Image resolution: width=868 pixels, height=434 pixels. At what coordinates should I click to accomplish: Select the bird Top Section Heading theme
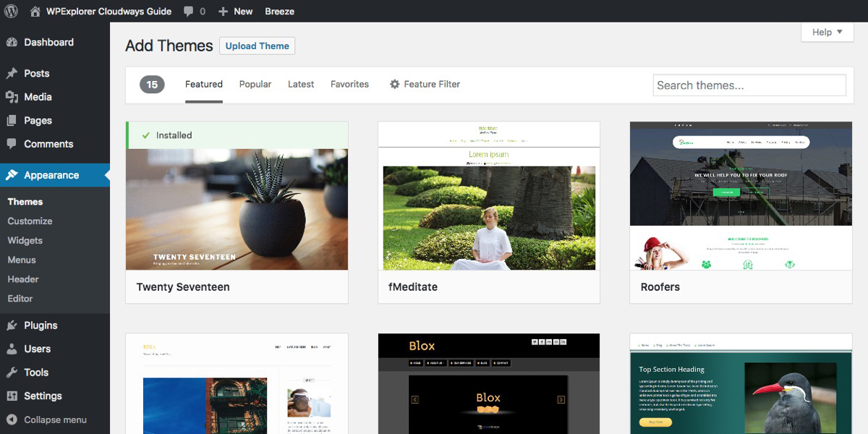(x=741, y=384)
